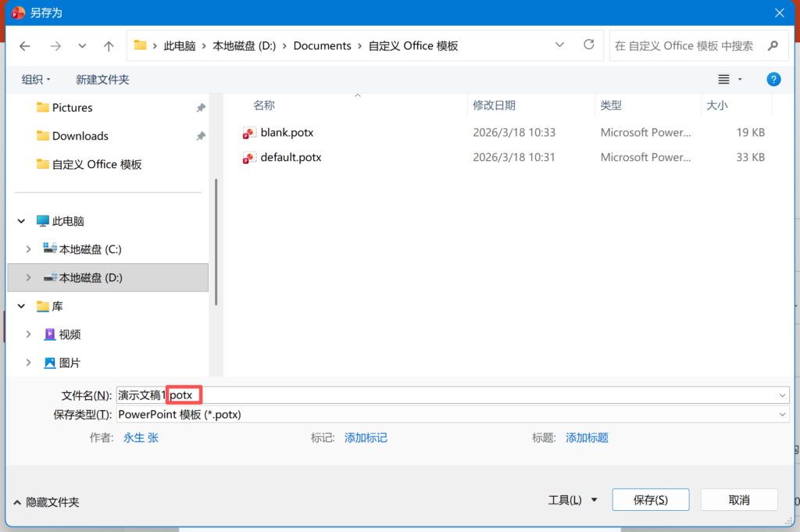800x532 pixels.
Task: Expand the Local Disk (C:) tree node
Action: [29, 249]
